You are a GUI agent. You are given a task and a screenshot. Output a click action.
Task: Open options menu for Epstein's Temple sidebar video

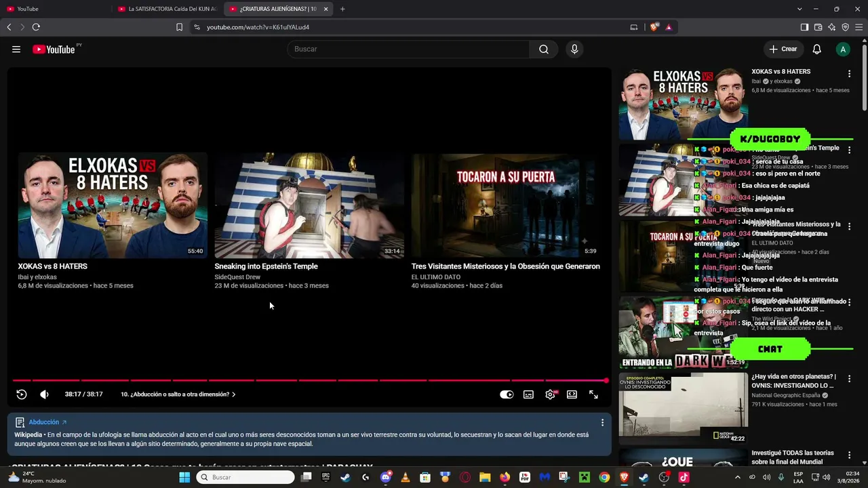pos(849,150)
